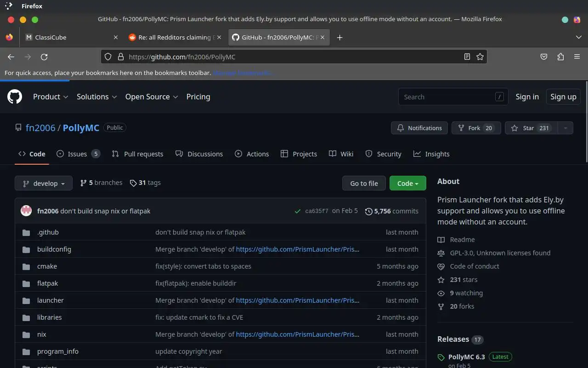The width and height of the screenshot is (588, 368).
Task: Switch to the Pull requests tab
Action: pos(137,154)
